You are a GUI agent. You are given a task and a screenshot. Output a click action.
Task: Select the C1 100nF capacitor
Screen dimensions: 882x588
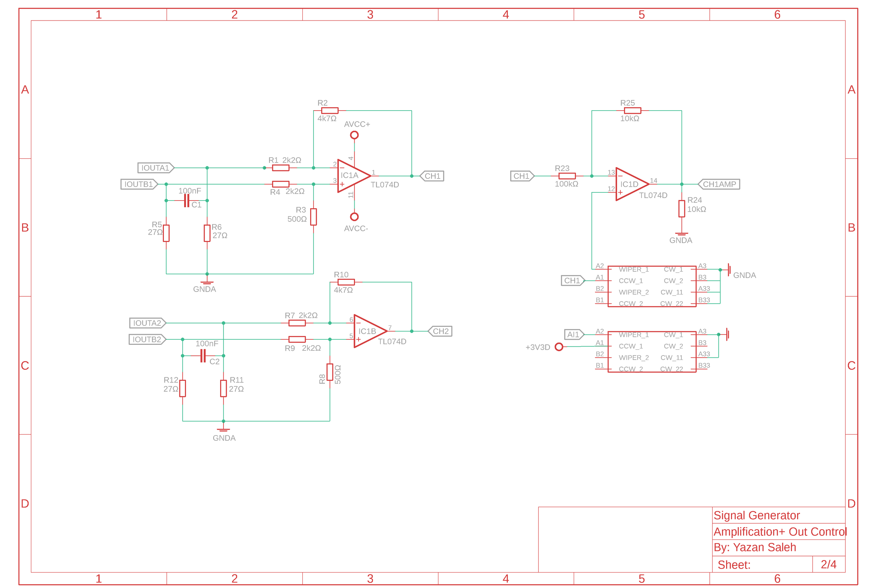(186, 201)
